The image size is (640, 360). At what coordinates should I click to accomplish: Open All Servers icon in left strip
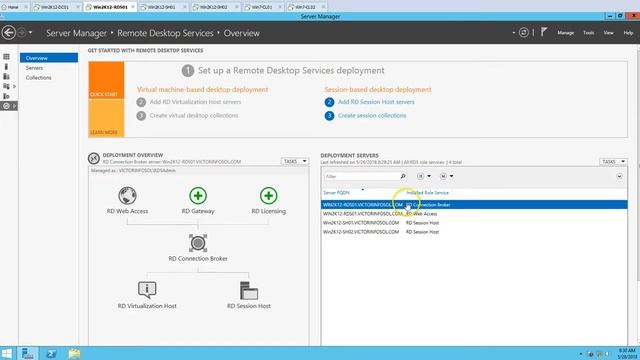pyautogui.click(x=6, y=76)
